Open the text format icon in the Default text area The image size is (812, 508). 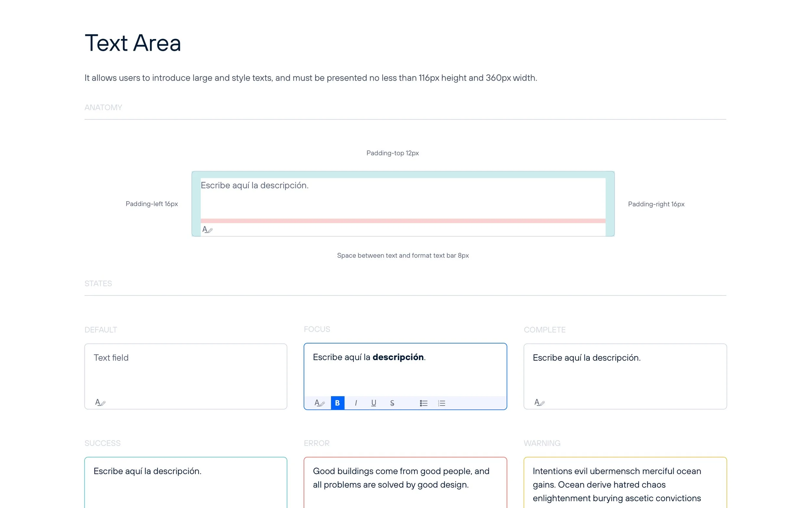pyautogui.click(x=100, y=402)
